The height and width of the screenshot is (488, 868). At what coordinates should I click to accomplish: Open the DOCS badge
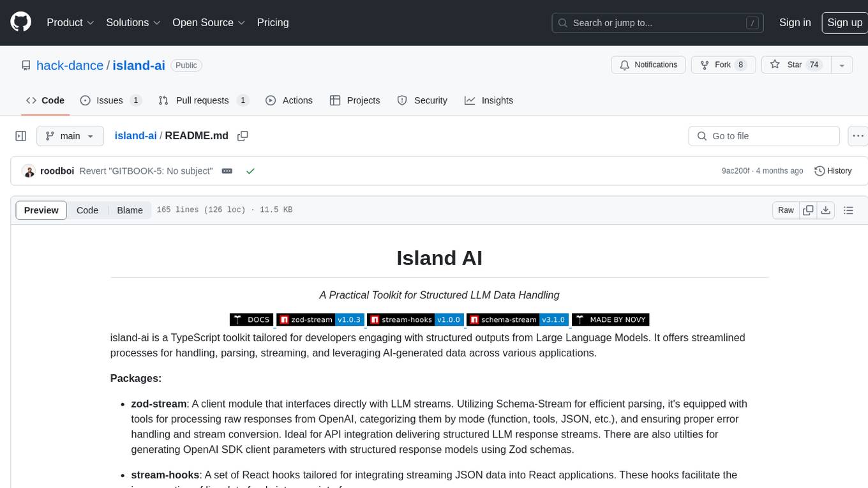click(x=251, y=319)
